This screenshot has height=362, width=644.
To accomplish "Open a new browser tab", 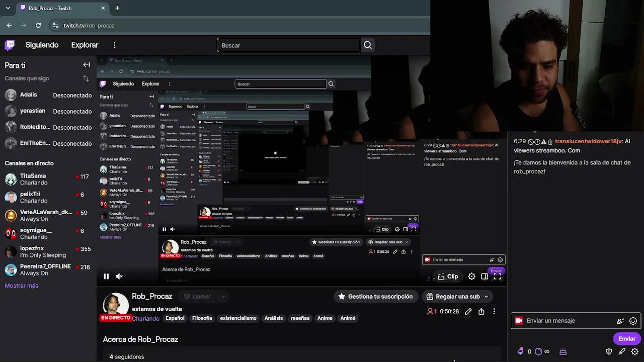I will (x=117, y=8).
